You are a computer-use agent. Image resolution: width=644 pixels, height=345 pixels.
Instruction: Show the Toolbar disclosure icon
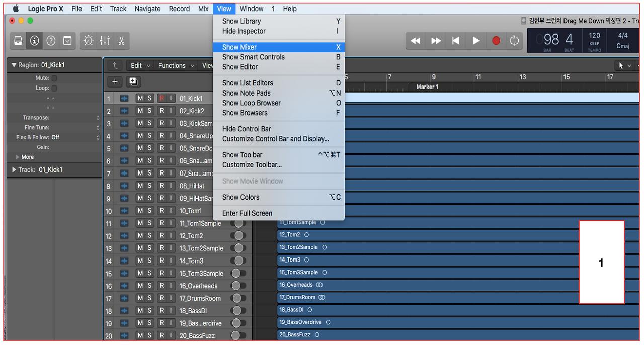pos(67,41)
